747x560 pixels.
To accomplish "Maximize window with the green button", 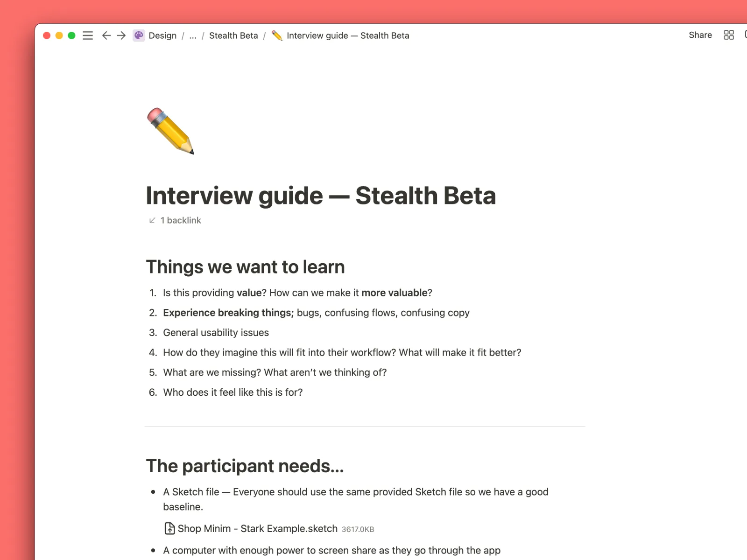I will click(x=71, y=35).
